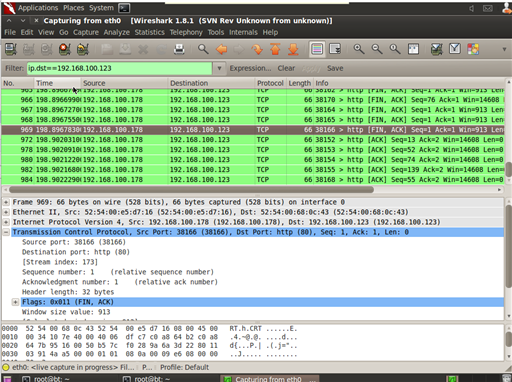Image resolution: width=512 pixels, height=382 pixels.
Task: Open the Analyze menu
Action: pyautogui.click(x=116, y=32)
